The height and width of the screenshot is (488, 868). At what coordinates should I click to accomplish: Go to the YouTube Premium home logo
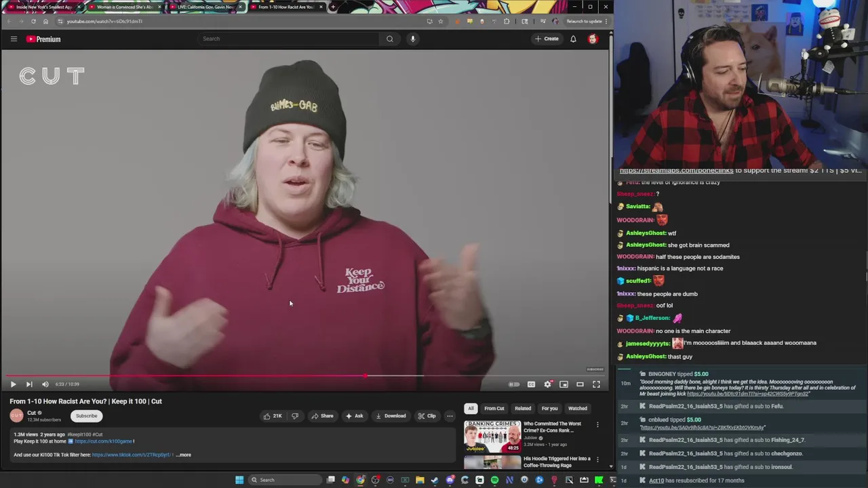point(43,39)
